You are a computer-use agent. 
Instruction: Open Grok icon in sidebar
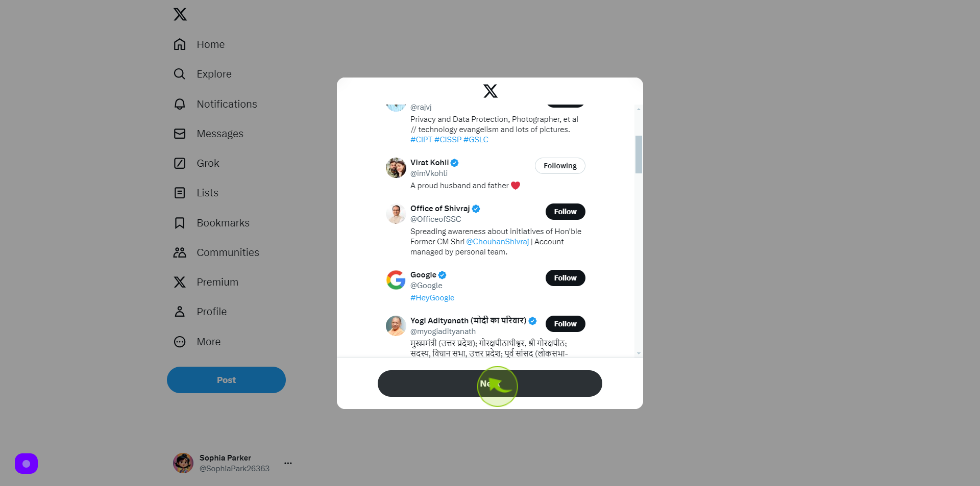[x=180, y=163]
